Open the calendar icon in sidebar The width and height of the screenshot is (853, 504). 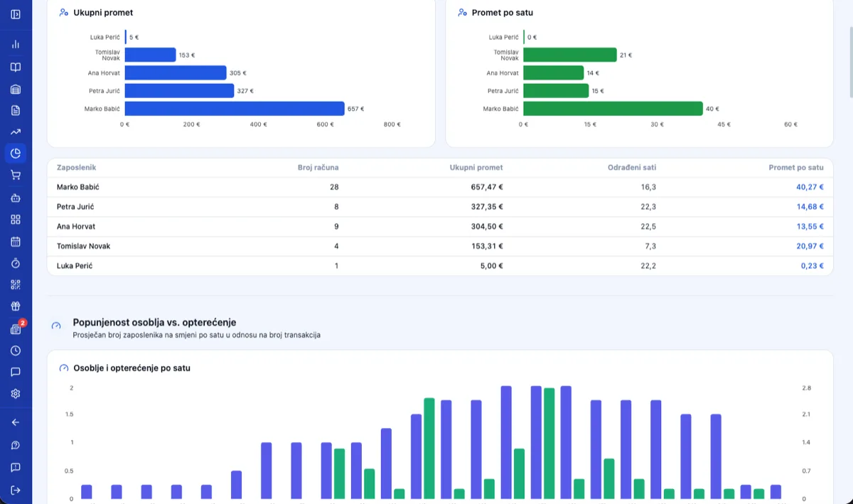pos(16,241)
